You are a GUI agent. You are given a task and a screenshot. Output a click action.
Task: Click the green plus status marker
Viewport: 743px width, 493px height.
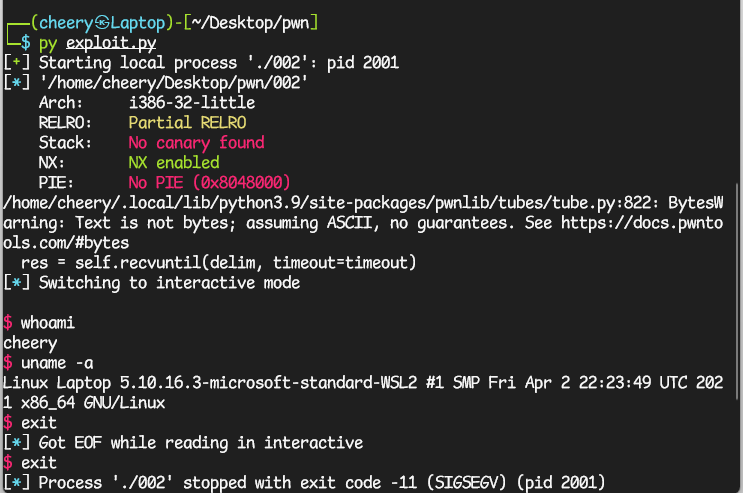pyautogui.click(x=17, y=62)
